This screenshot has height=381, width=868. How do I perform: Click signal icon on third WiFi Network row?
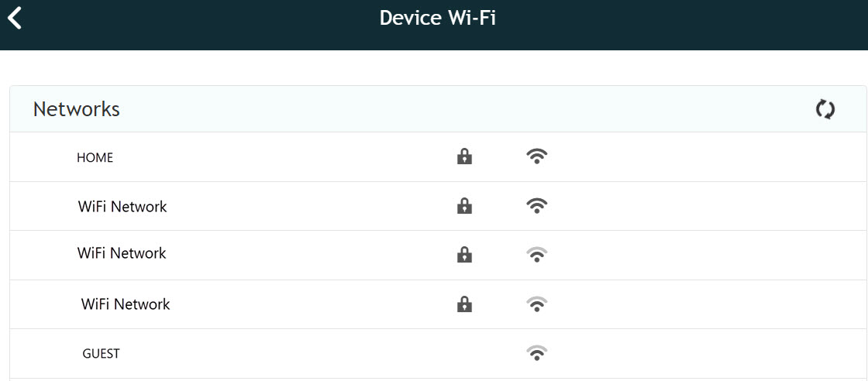(x=536, y=304)
